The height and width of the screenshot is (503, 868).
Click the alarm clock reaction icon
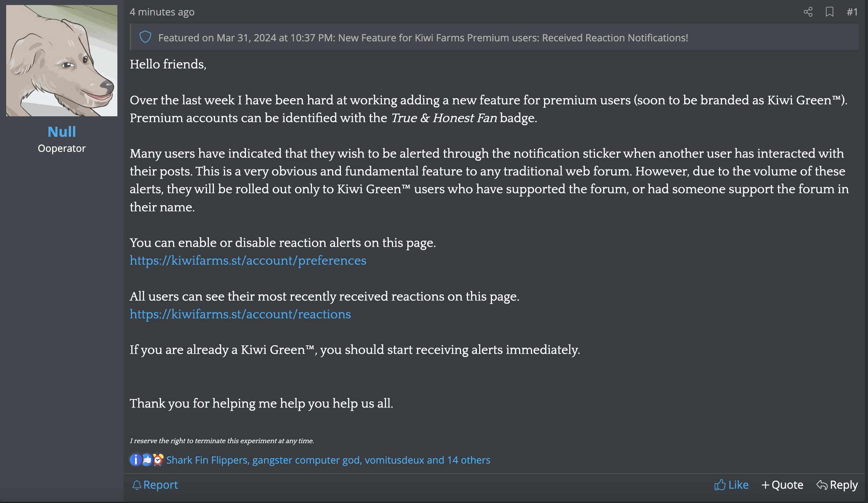(158, 460)
